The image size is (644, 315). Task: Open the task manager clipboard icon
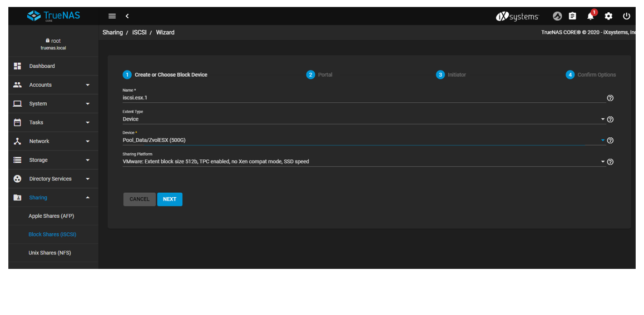572,16
